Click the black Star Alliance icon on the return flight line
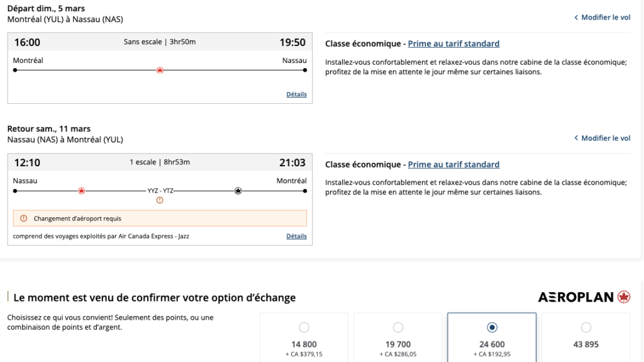The height and width of the screenshot is (362, 644). point(238,191)
